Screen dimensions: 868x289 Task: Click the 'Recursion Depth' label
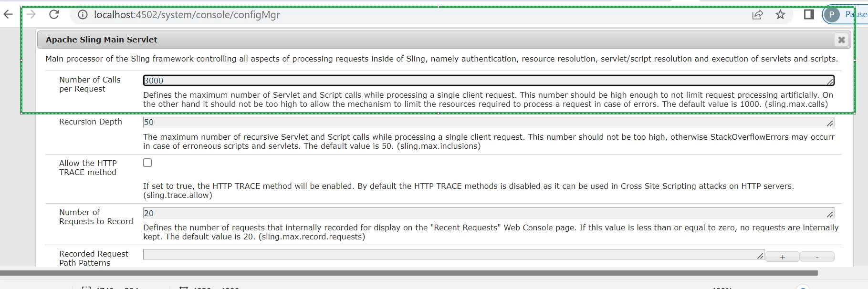(x=91, y=122)
